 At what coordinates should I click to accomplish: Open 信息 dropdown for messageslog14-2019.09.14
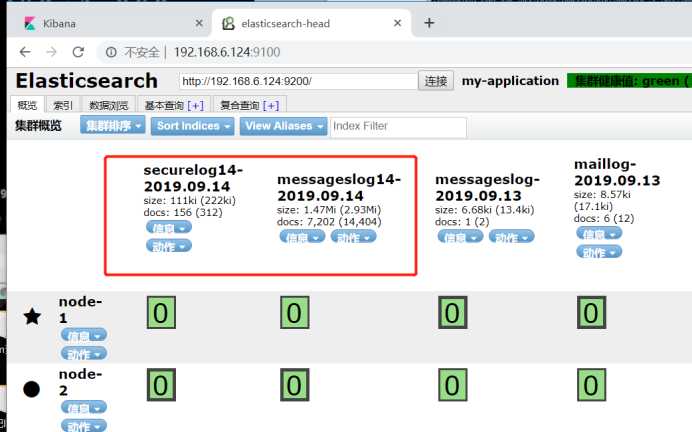click(x=302, y=237)
